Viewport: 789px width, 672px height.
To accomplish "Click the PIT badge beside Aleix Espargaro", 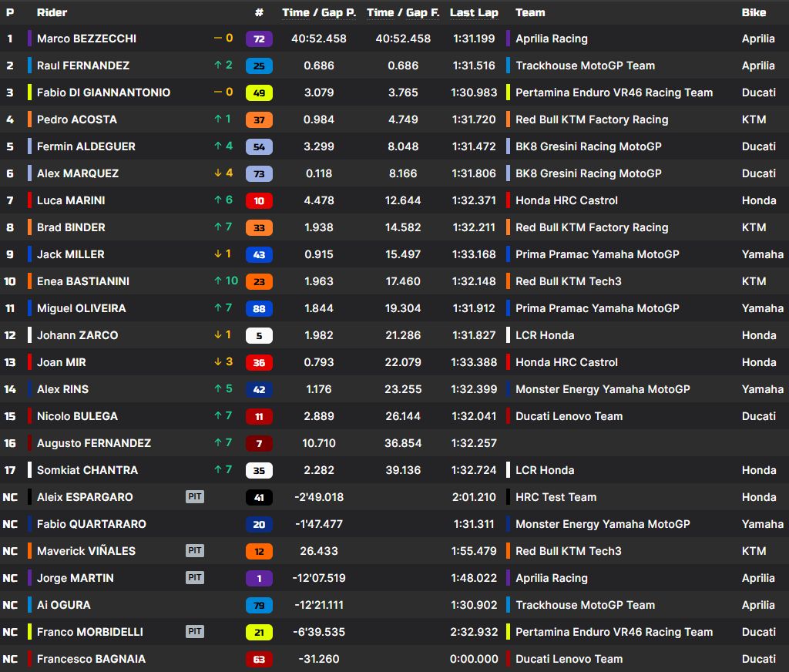I will (x=195, y=497).
